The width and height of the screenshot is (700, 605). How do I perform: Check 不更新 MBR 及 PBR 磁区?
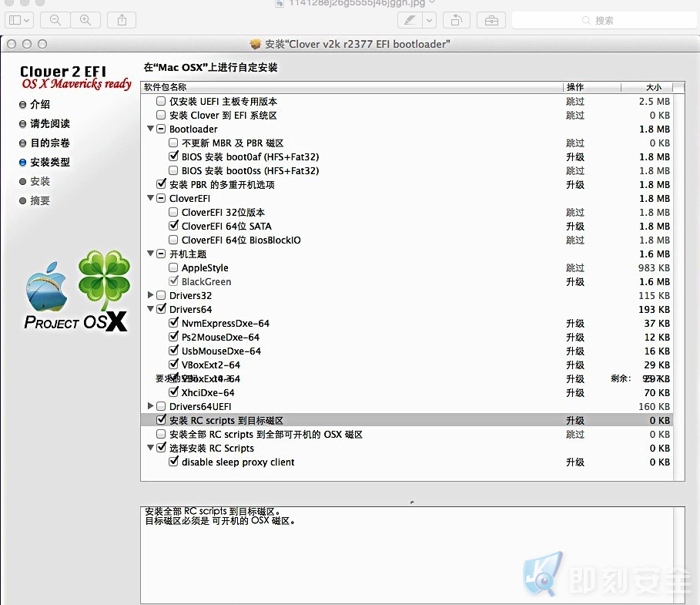coord(173,143)
